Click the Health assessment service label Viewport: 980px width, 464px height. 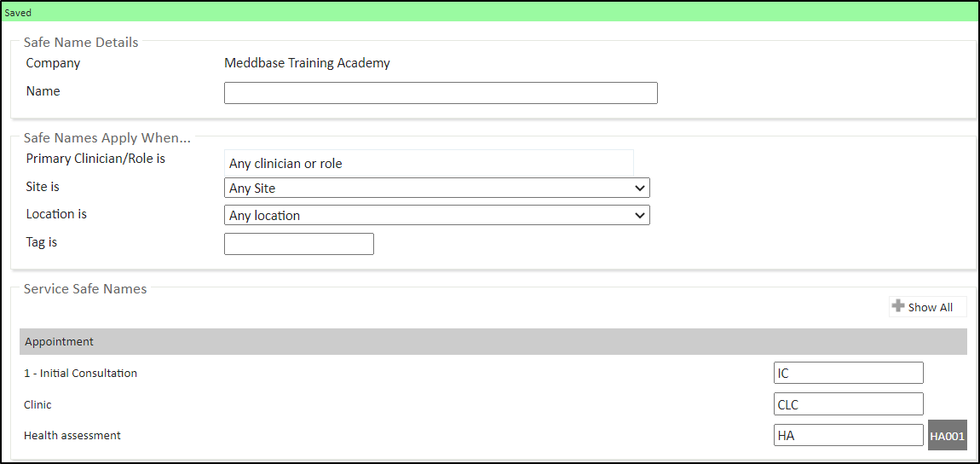coord(72,436)
